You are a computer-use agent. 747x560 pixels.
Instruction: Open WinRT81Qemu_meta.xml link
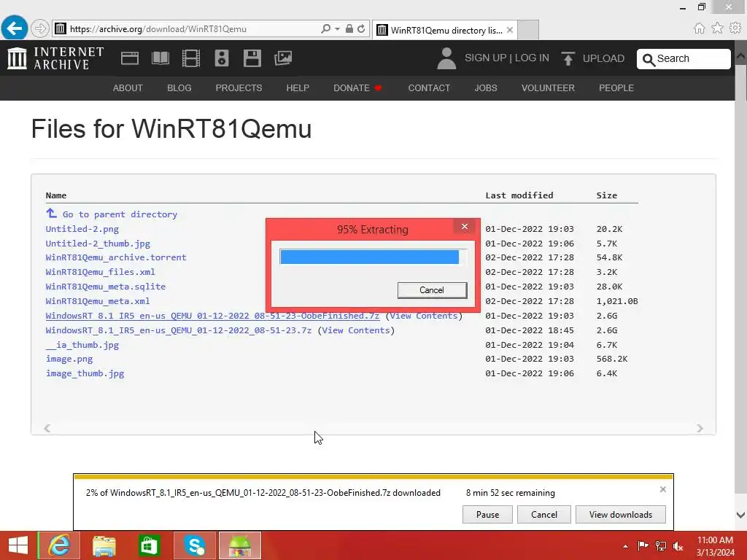coord(98,301)
